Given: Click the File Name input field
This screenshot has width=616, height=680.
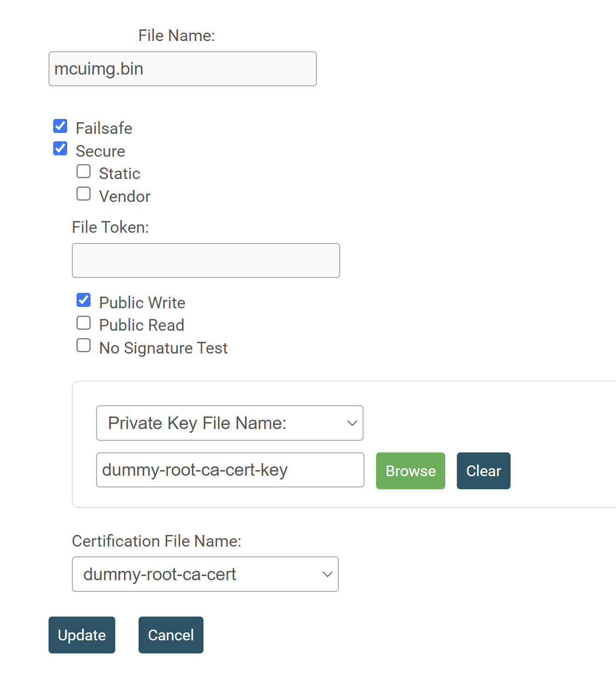Looking at the screenshot, I should [x=182, y=69].
